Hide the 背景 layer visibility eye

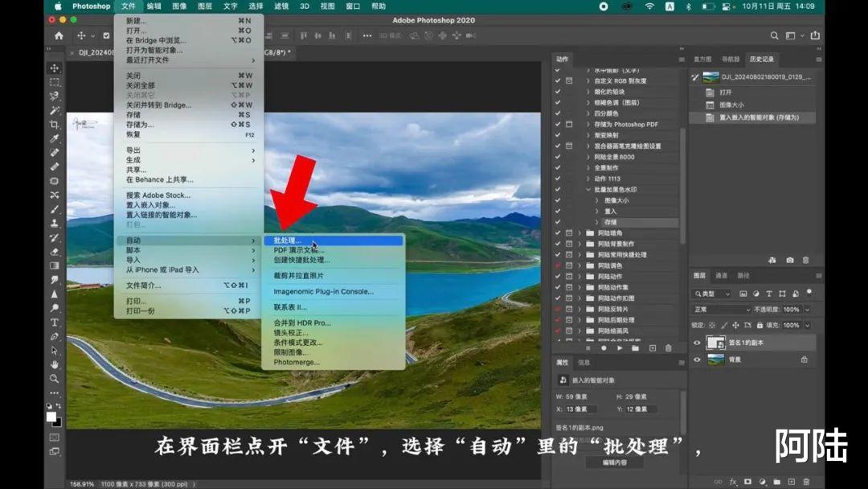point(697,360)
